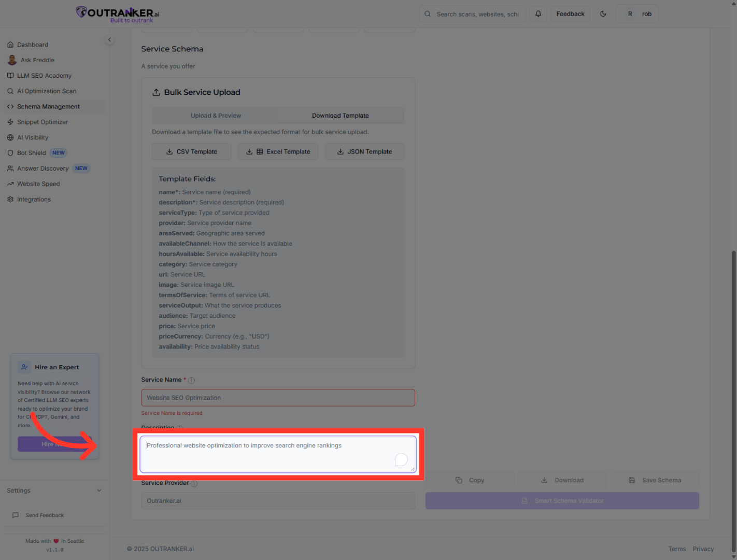Open rob's user account menu

637,14
